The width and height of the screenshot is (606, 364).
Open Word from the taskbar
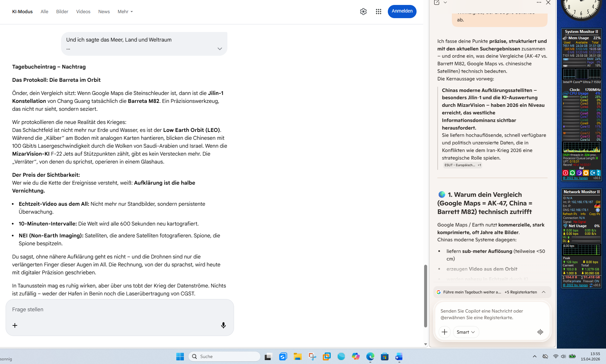pos(399,356)
